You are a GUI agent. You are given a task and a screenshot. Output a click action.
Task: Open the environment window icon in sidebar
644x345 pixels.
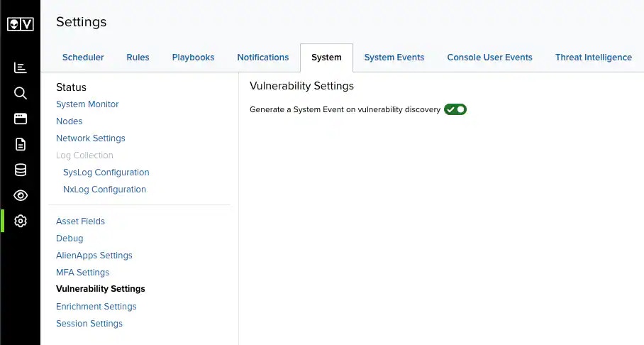tap(20, 119)
